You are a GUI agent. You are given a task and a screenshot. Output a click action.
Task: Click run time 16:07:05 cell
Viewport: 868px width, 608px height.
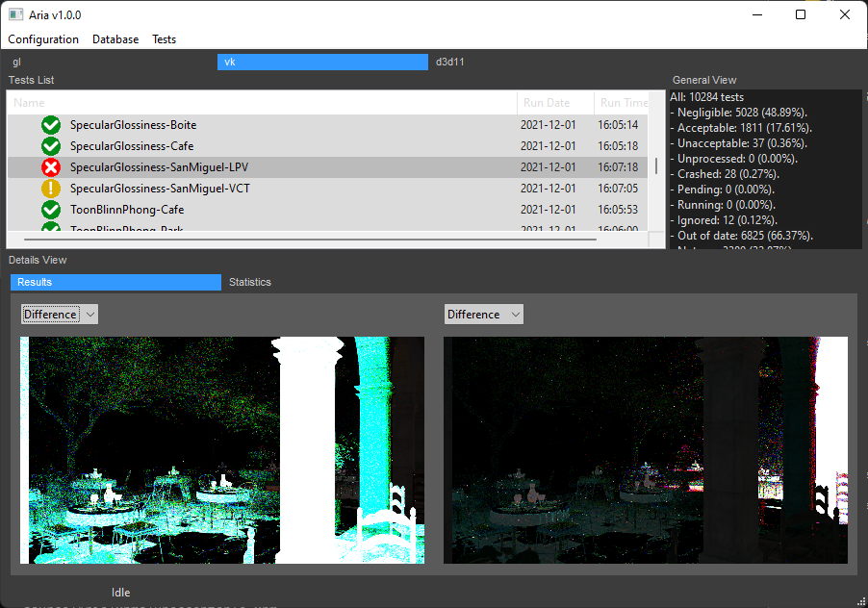(x=618, y=189)
